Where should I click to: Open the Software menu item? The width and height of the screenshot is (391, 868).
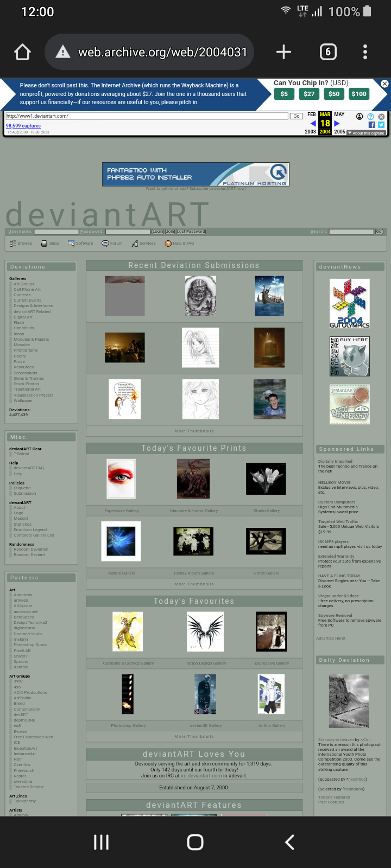80,244
